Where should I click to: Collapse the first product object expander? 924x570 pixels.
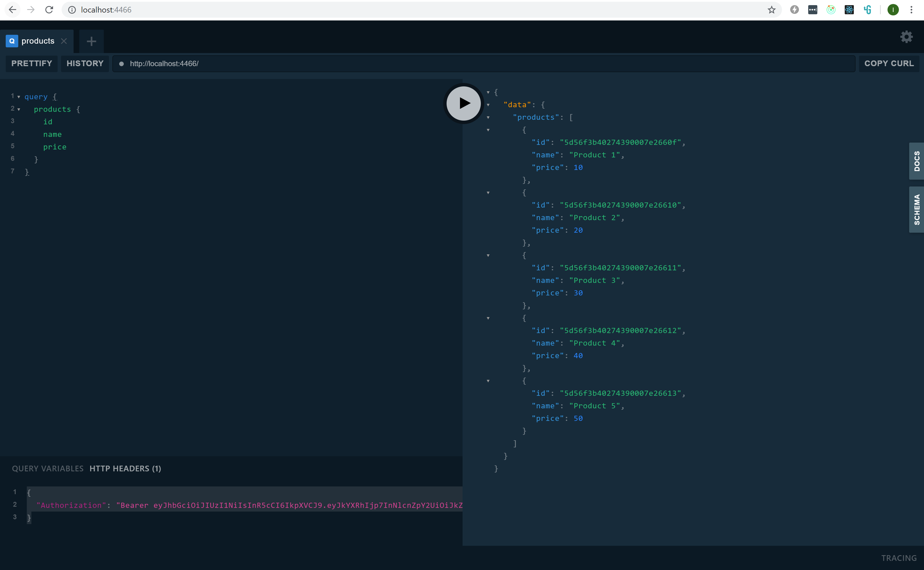[489, 130]
